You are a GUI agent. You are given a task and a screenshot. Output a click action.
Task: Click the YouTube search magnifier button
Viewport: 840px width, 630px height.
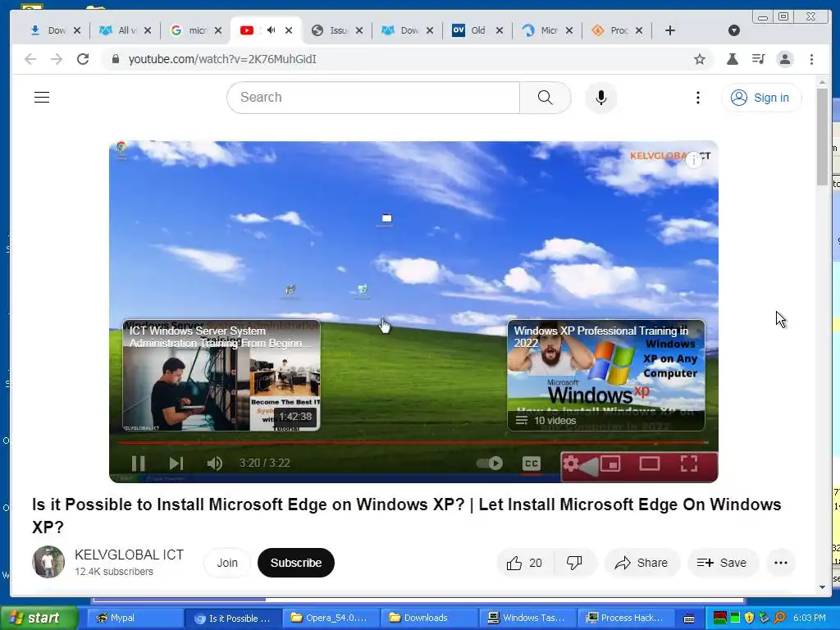pyautogui.click(x=545, y=97)
